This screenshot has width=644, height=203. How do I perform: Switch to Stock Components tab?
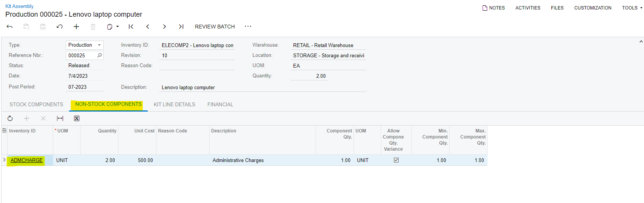pyautogui.click(x=36, y=104)
